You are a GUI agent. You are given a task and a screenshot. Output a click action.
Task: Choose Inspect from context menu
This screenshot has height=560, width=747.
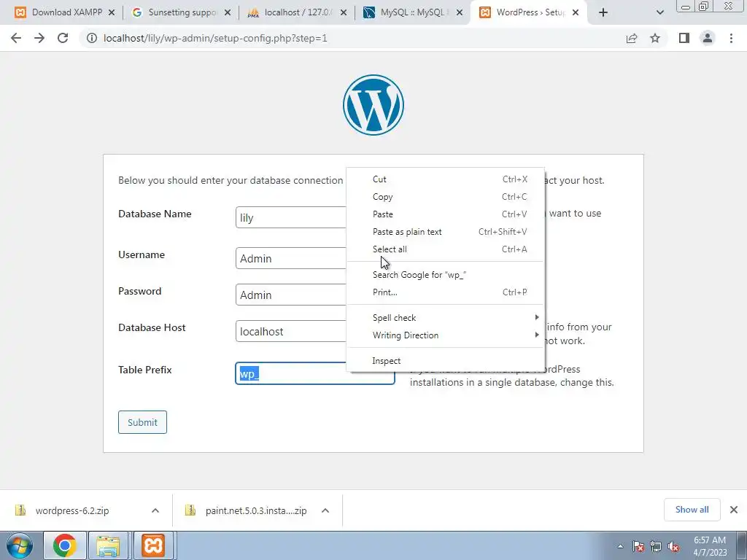pos(445,361)
